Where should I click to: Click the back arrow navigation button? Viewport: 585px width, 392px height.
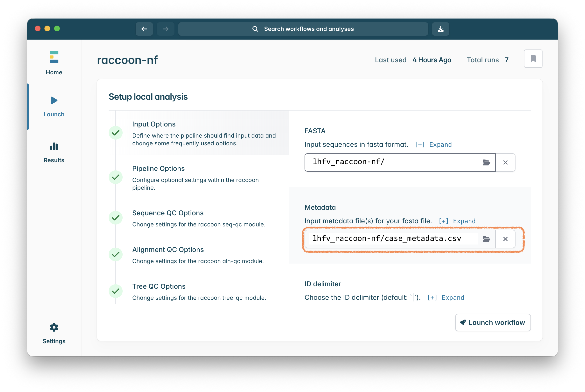(144, 29)
